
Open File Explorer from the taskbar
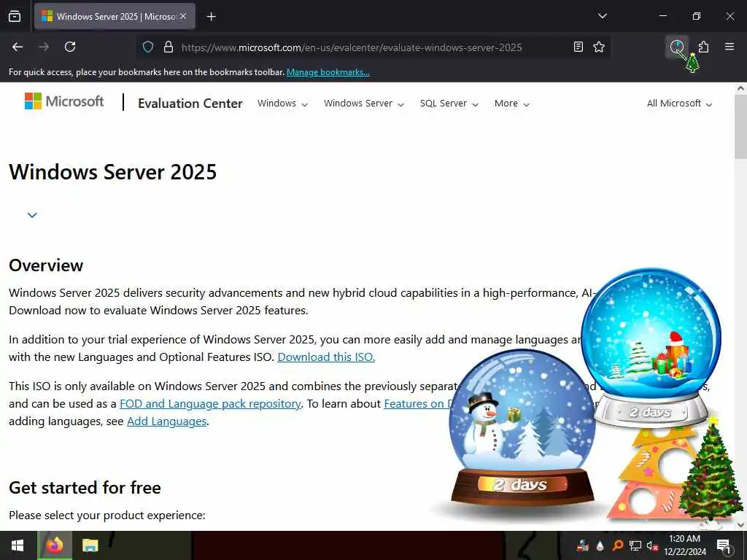click(90, 545)
